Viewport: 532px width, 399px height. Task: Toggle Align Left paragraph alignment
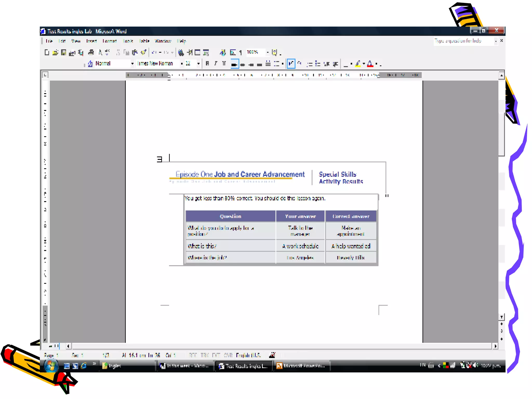click(x=234, y=64)
